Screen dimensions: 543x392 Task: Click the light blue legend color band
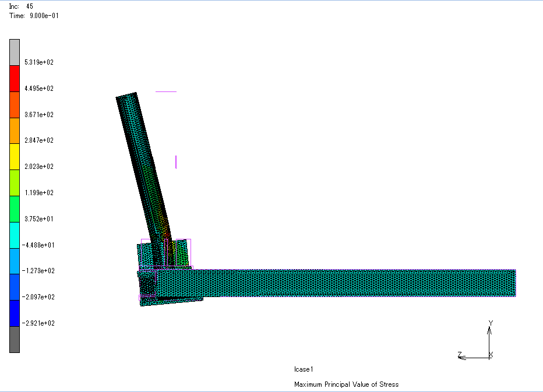tap(15, 261)
